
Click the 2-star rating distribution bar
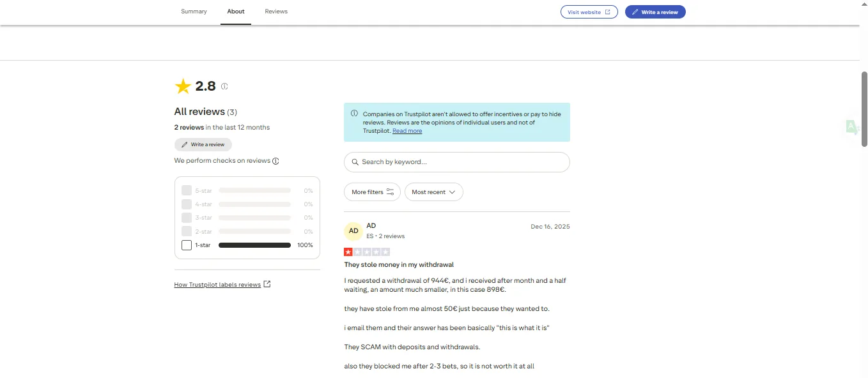254,231
